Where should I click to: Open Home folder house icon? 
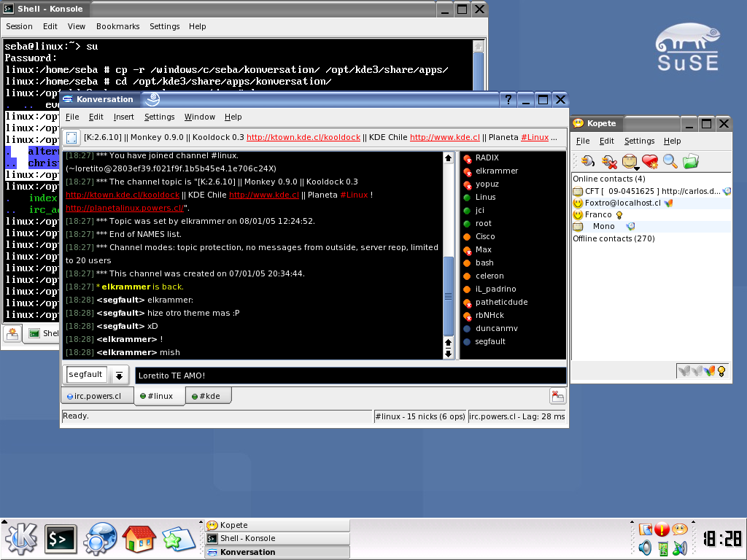click(139, 539)
